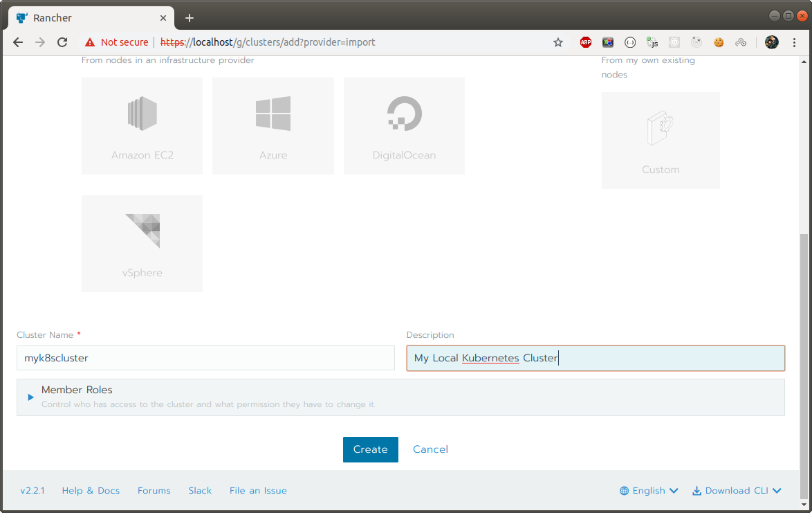
Task: Visit the Forums link
Action: point(154,491)
